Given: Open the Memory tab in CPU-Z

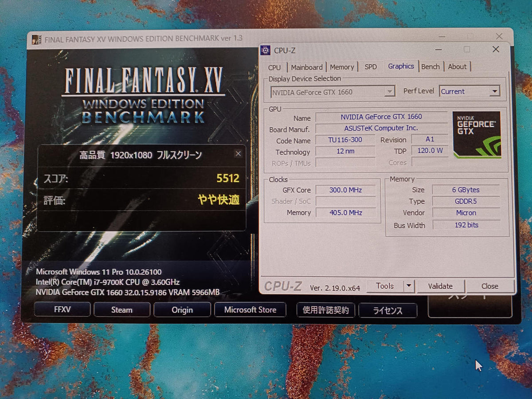Looking at the screenshot, I should (x=342, y=67).
